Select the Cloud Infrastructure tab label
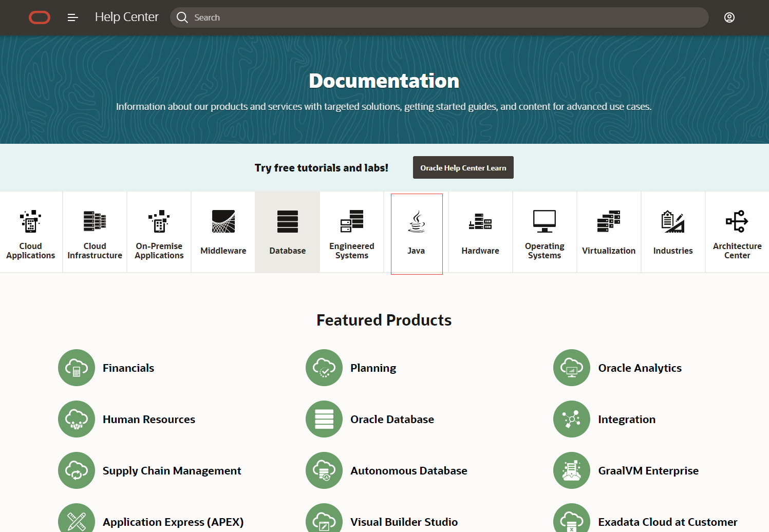This screenshot has width=769, height=532. (x=95, y=251)
